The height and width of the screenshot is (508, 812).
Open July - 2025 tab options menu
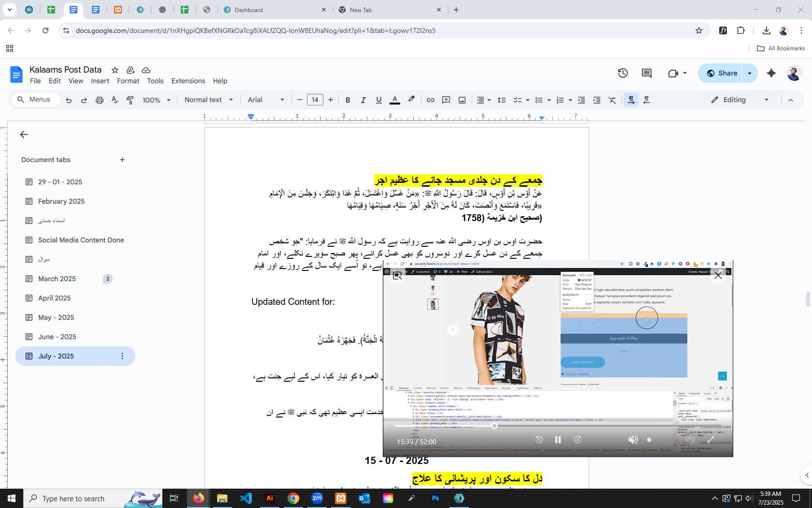[122, 356]
